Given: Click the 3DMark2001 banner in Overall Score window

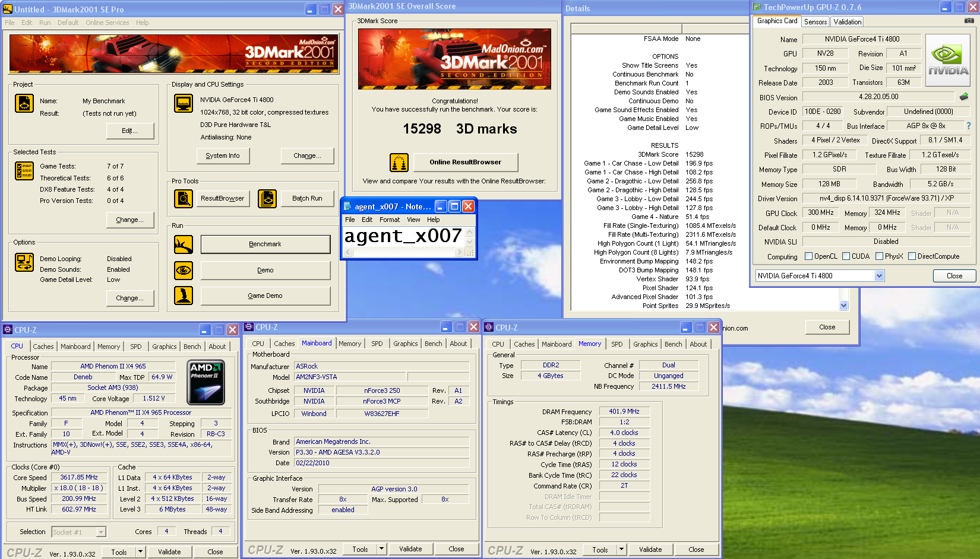Looking at the screenshot, I should point(454,59).
